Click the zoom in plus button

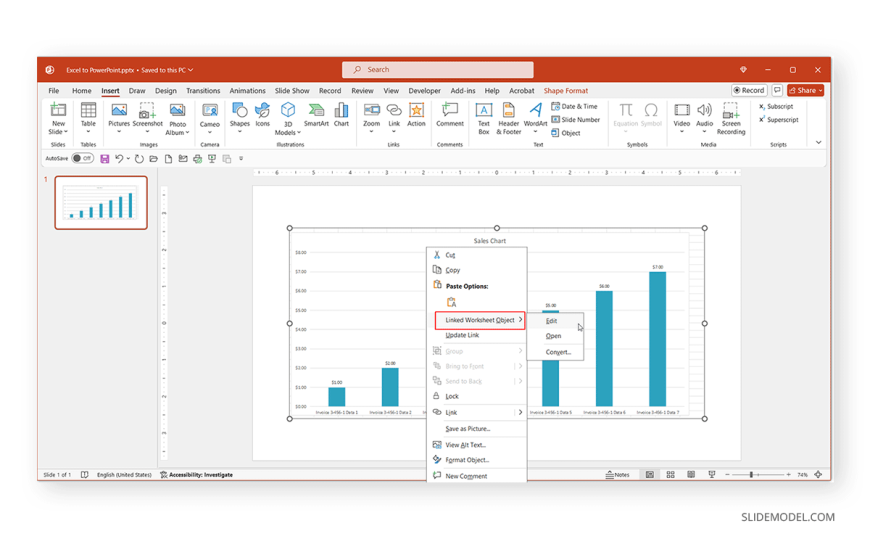coord(788,475)
